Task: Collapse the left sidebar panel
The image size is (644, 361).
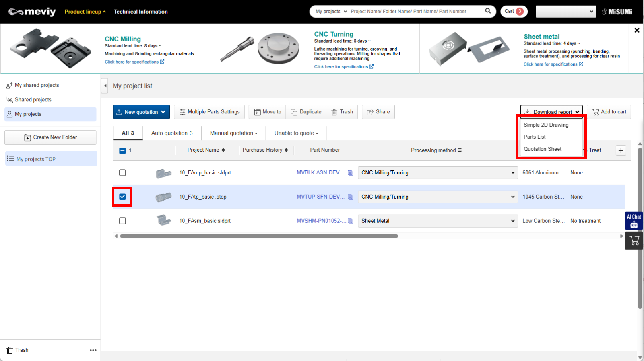Action: pos(105,86)
